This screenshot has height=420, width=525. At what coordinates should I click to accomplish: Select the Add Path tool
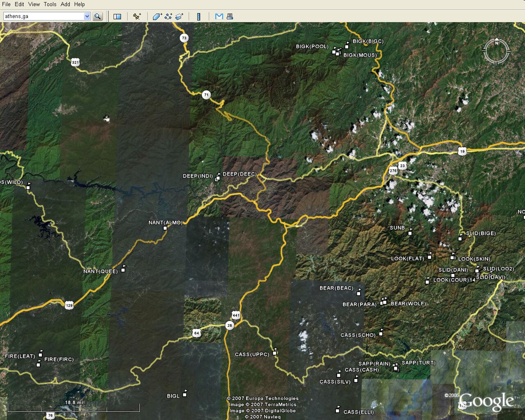168,16
